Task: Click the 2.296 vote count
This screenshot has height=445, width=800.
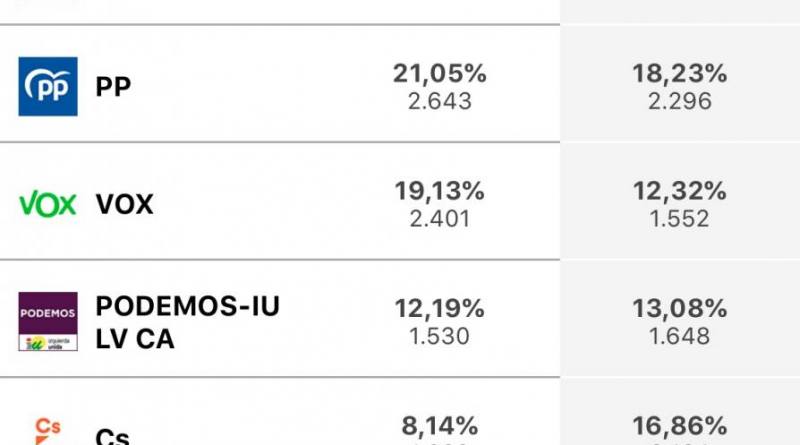Action: point(679,101)
